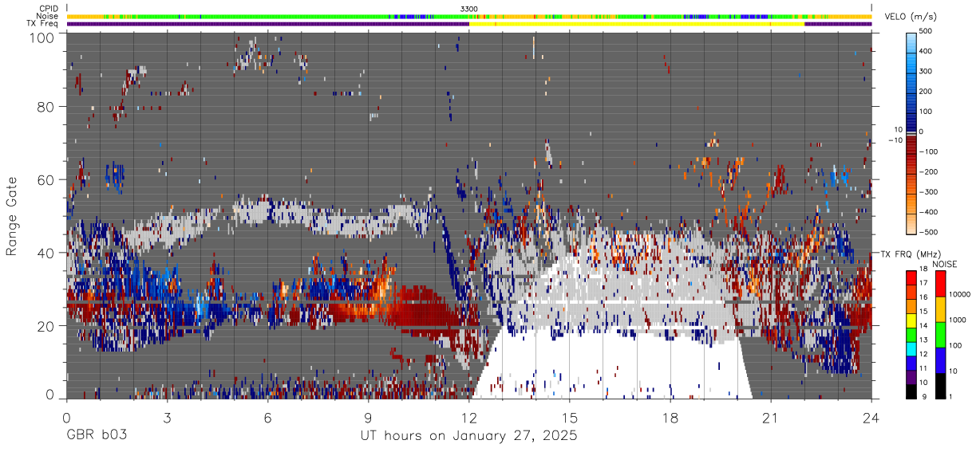Click the CPID label at top left

48,8
